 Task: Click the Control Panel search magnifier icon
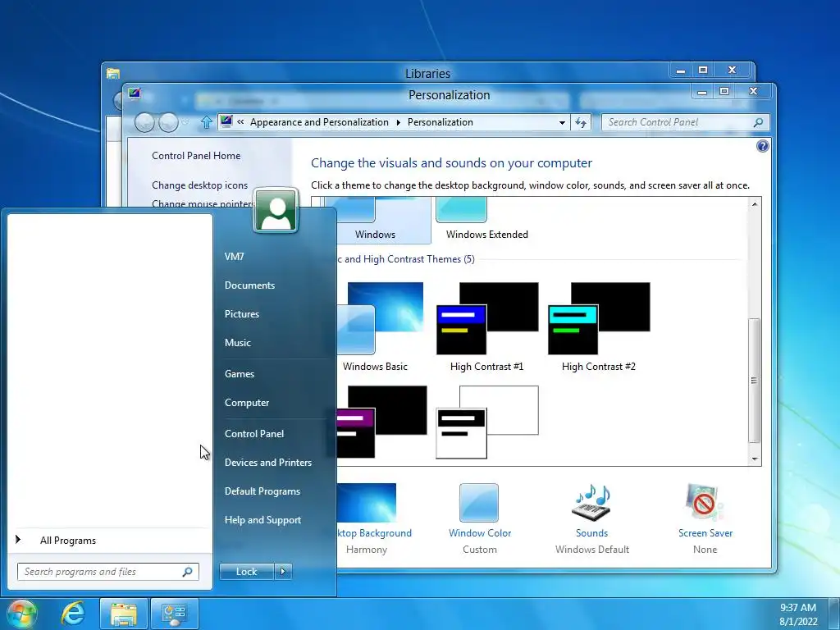tap(758, 122)
